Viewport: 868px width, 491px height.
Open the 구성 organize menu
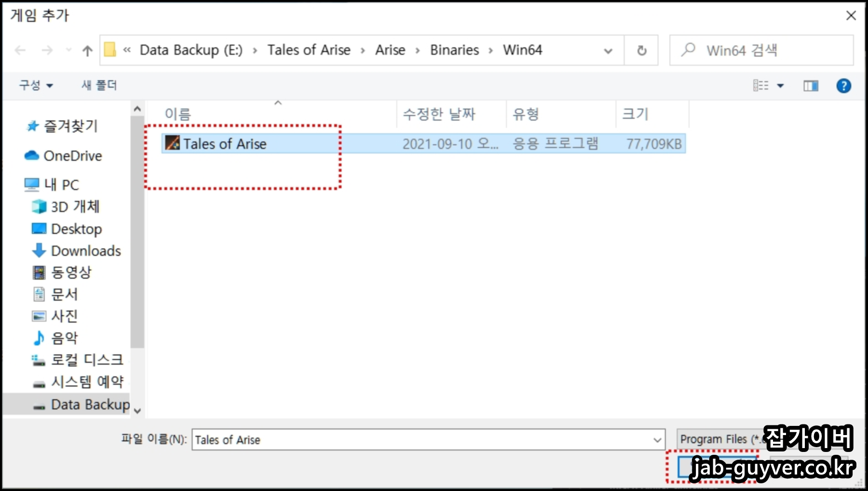pos(36,85)
